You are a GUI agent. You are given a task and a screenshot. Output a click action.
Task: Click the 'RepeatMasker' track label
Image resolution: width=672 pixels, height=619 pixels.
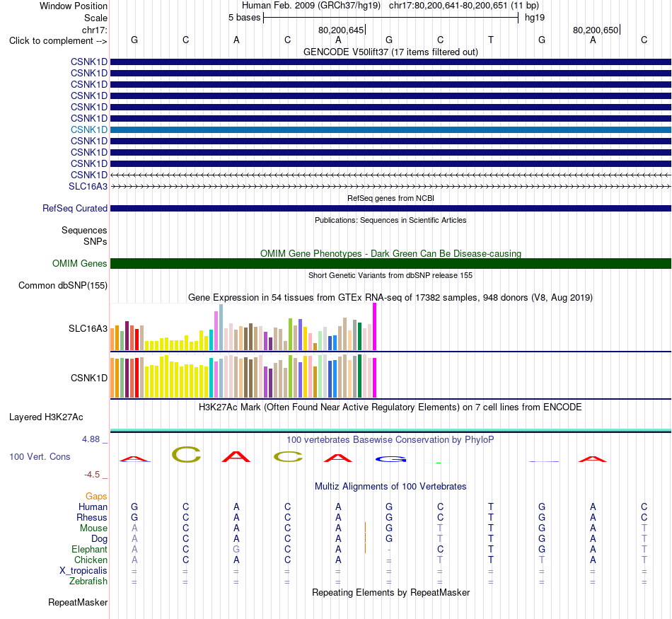[x=78, y=602]
